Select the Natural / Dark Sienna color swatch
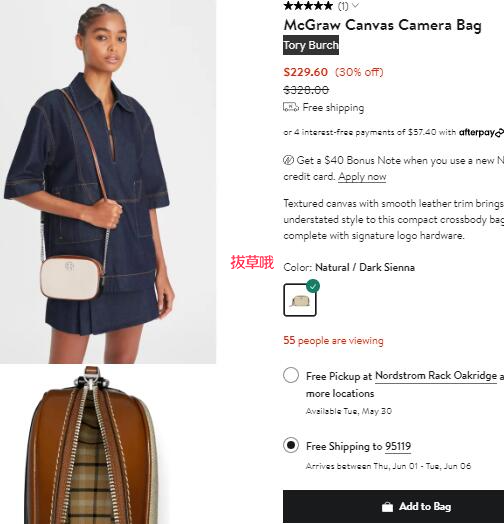 coord(300,300)
